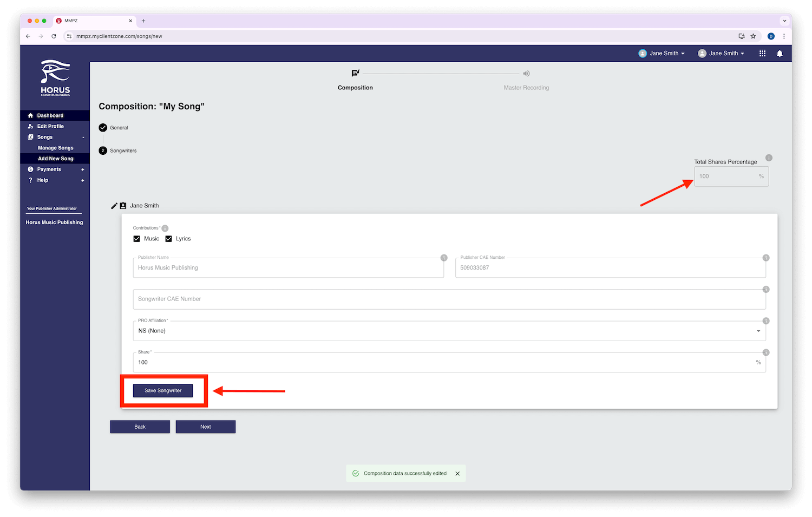This screenshot has height=517, width=812.
Task: Click the Payments dollar icon
Action: click(x=30, y=169)
